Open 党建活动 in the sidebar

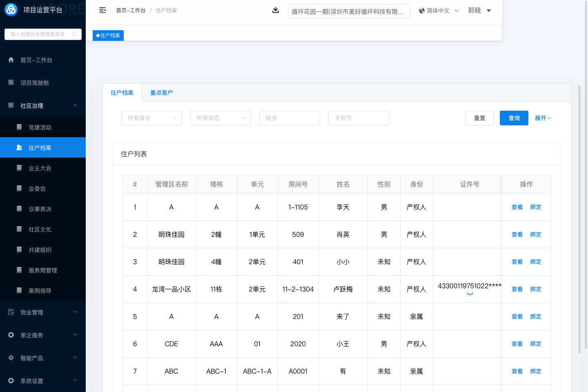[x=40, y=127]
